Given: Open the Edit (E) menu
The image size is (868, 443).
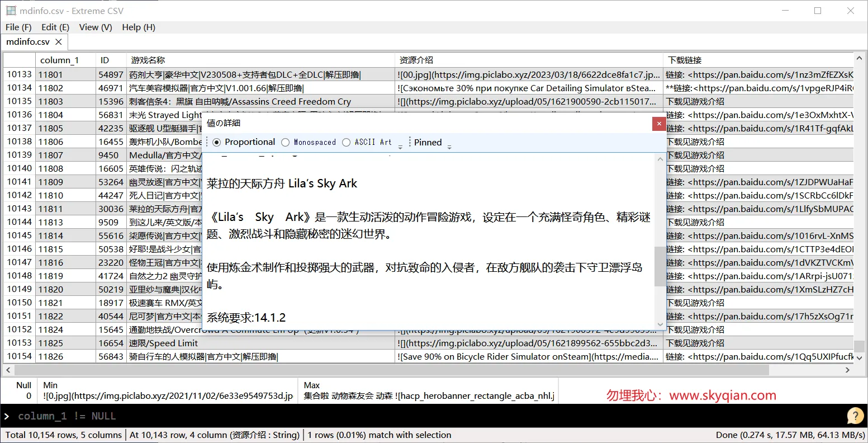Looking at the screenshot, I should point(55,27).
